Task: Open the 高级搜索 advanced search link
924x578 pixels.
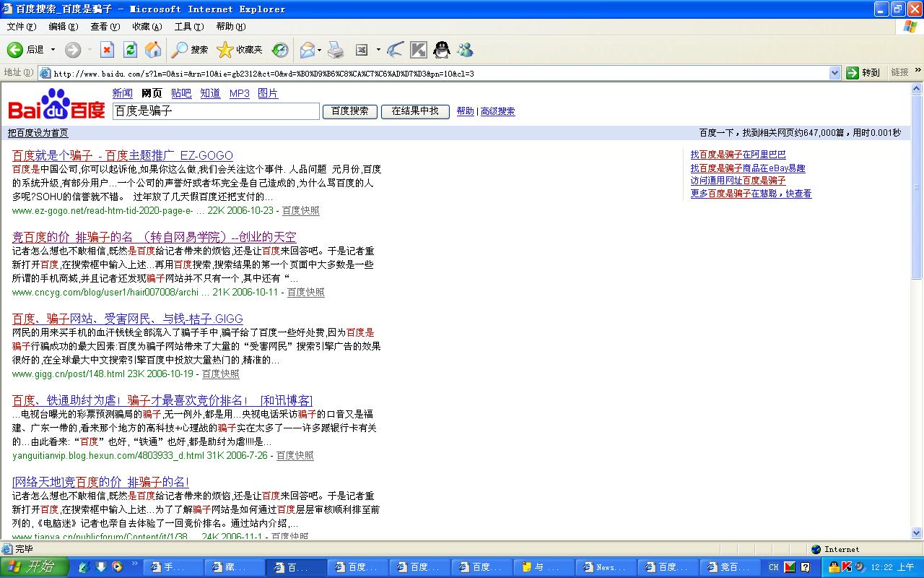Action: tap(498, 111)
